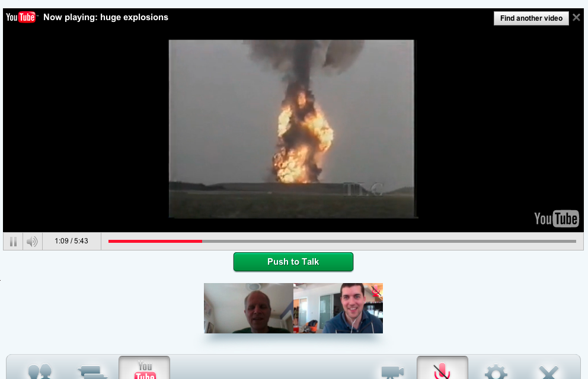Toggle the video camera icon
This screenshot has width=588, height=379.
point(392,372)
